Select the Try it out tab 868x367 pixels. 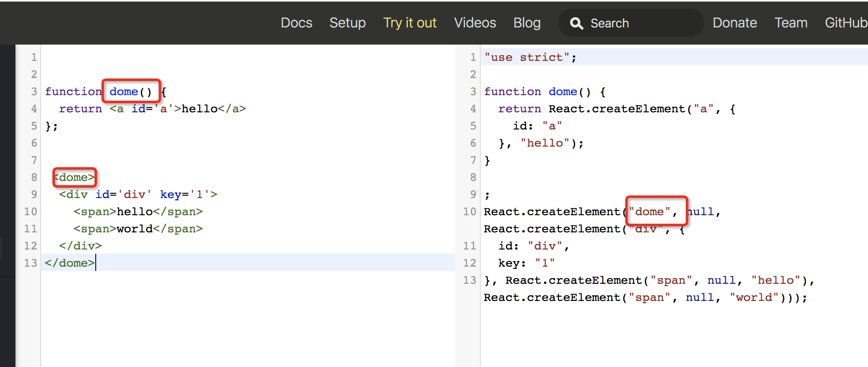[410, 23]
